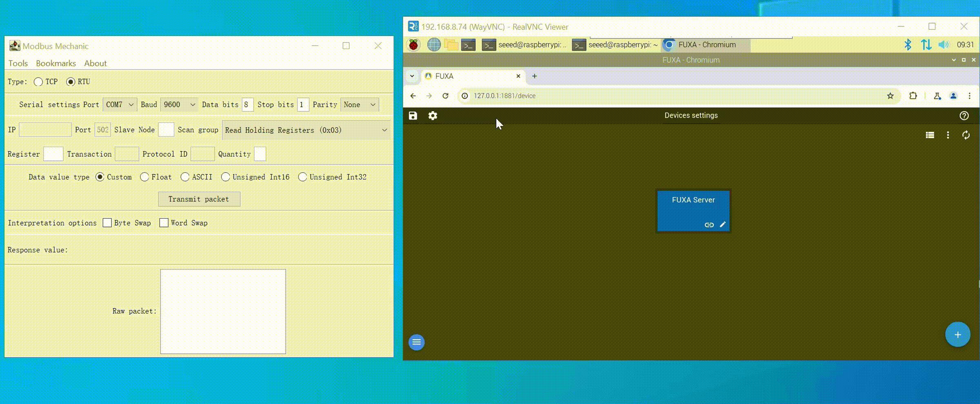
Task: Click the FUXA save project icon
Action: click(x=413, y=116)
